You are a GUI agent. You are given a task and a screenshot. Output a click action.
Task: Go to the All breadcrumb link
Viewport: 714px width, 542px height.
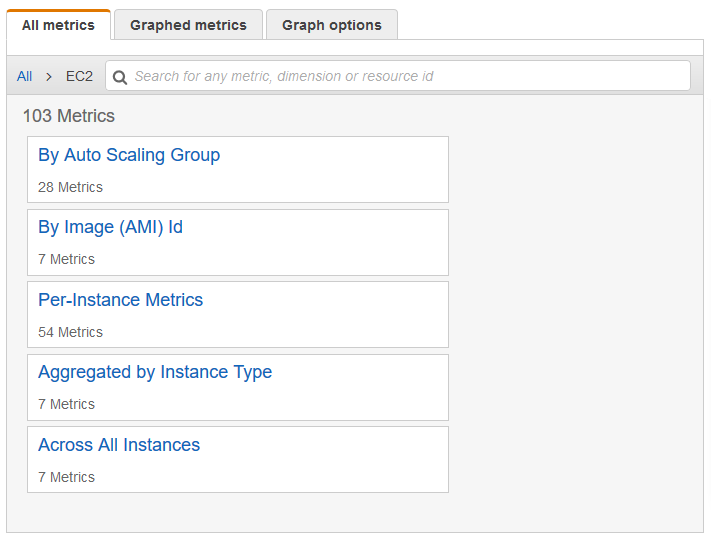tap(25, 76)
